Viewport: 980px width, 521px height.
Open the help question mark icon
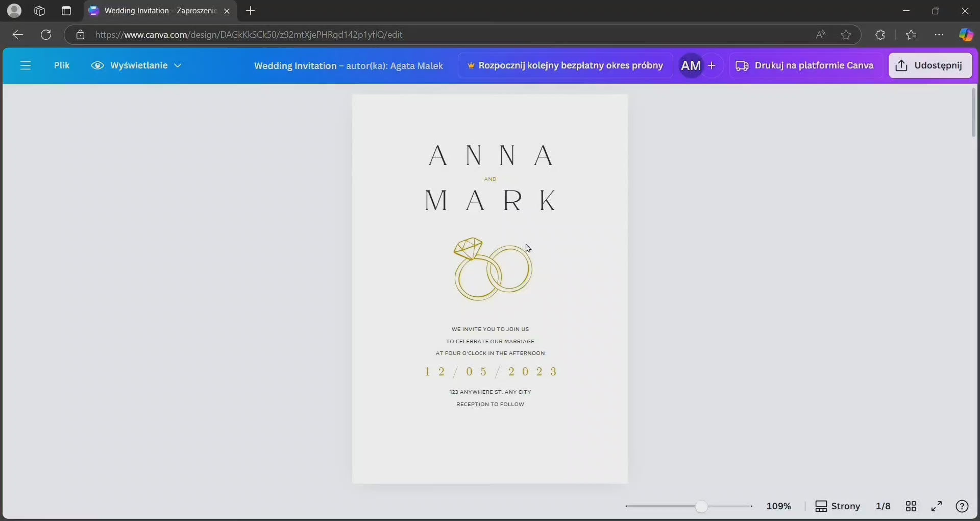click(x=962, y=506)
